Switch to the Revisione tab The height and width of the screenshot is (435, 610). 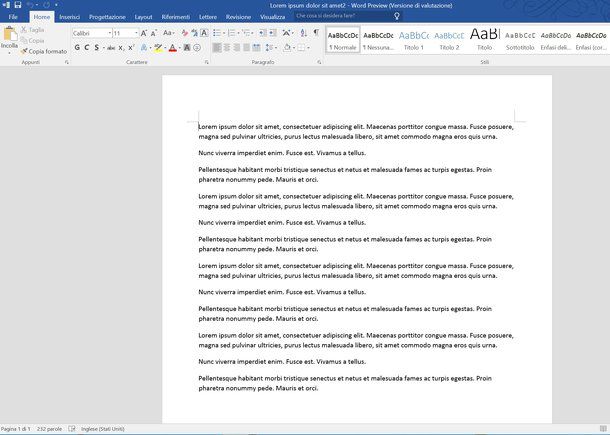(238, 17)
